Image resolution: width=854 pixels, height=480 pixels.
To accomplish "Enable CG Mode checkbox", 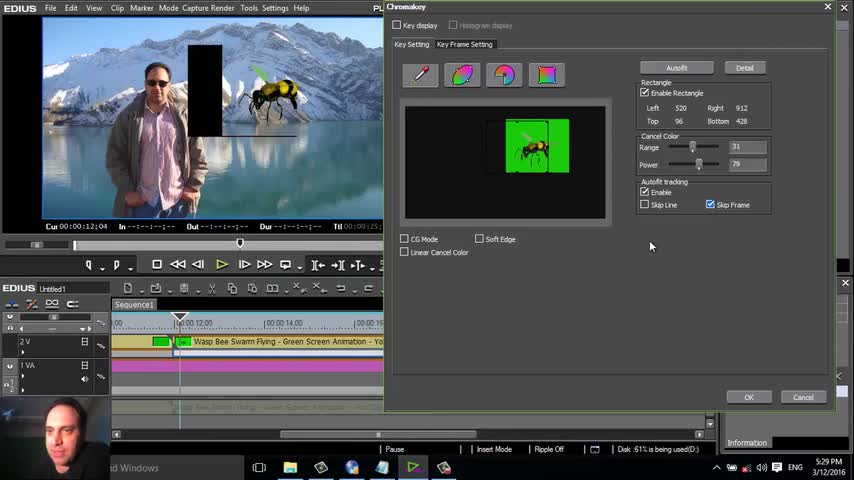I will 404,239.
